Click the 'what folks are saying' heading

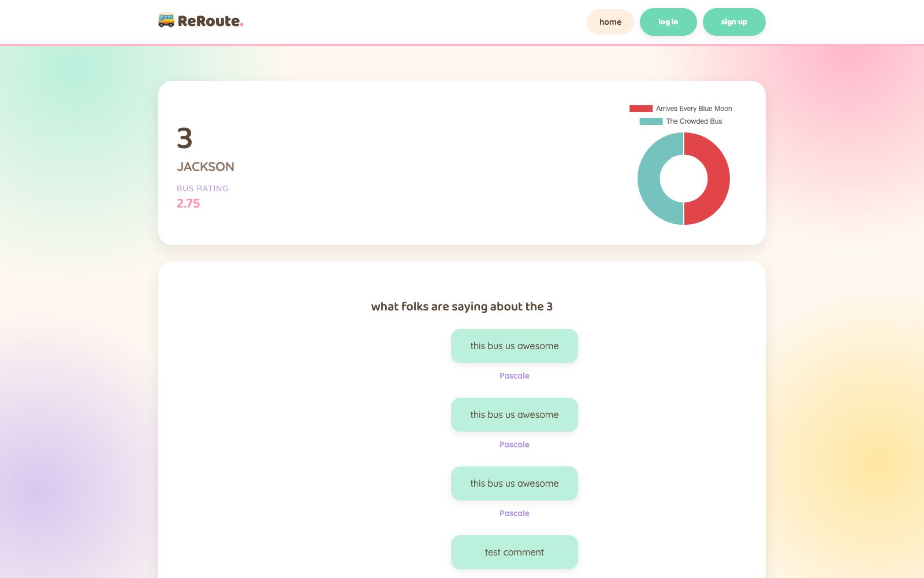point(462,306)
